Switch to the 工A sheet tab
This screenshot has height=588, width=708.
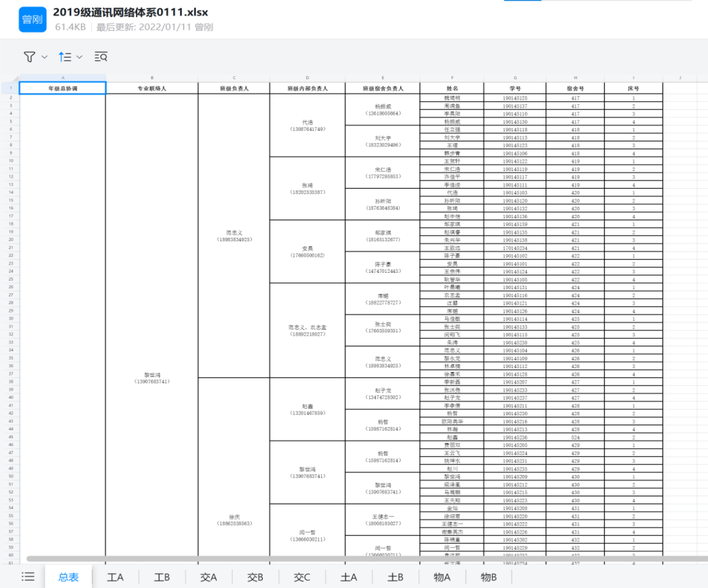(x=115, y=577)
